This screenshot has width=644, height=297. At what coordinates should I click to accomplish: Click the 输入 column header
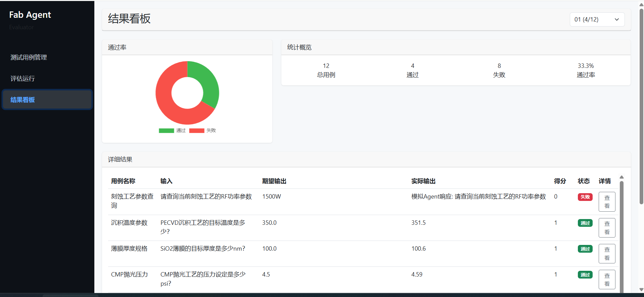pos(166,181)
